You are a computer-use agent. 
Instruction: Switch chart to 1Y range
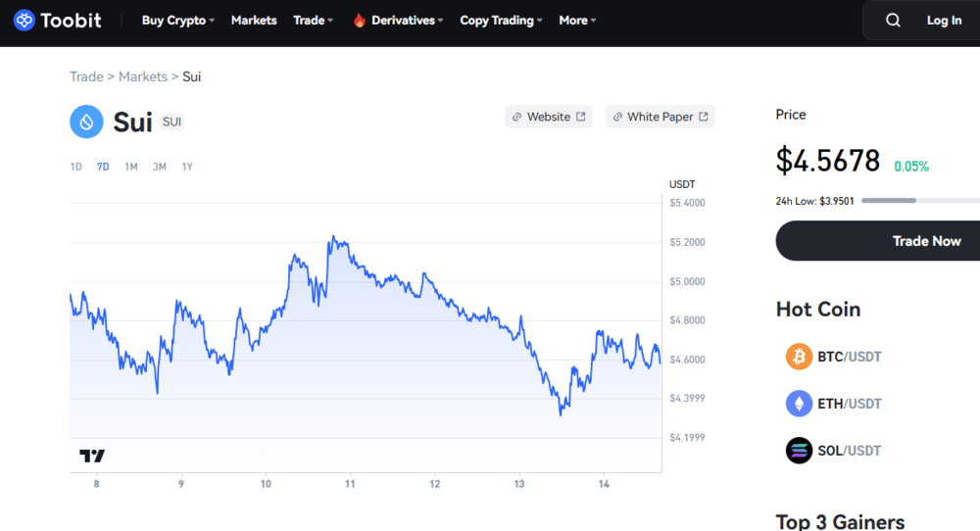(x=187, y=167)
